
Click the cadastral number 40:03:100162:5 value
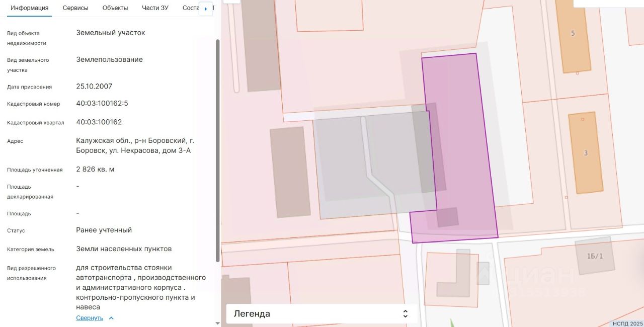click(x=102, y=103)
